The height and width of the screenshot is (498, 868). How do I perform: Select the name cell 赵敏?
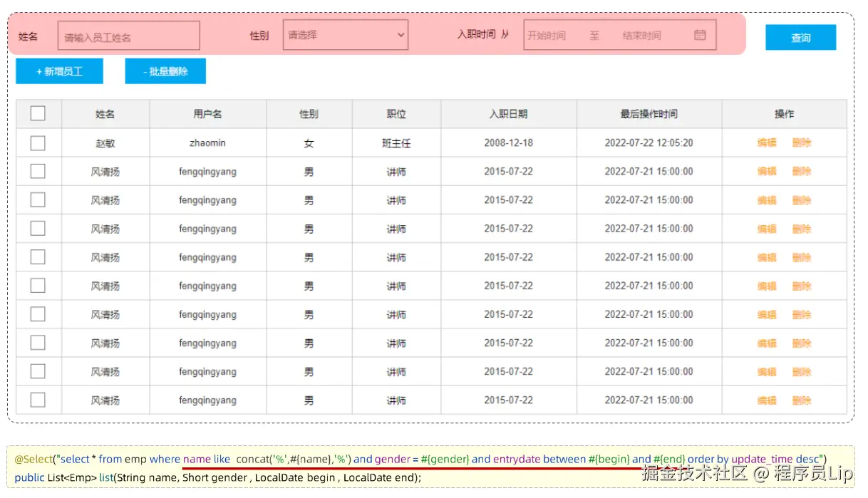pos(105,143)
